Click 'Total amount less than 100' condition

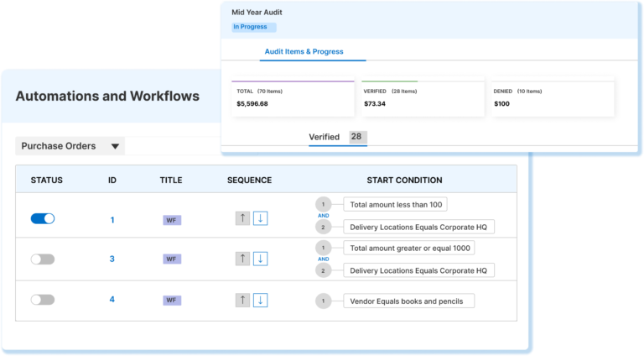397,204
